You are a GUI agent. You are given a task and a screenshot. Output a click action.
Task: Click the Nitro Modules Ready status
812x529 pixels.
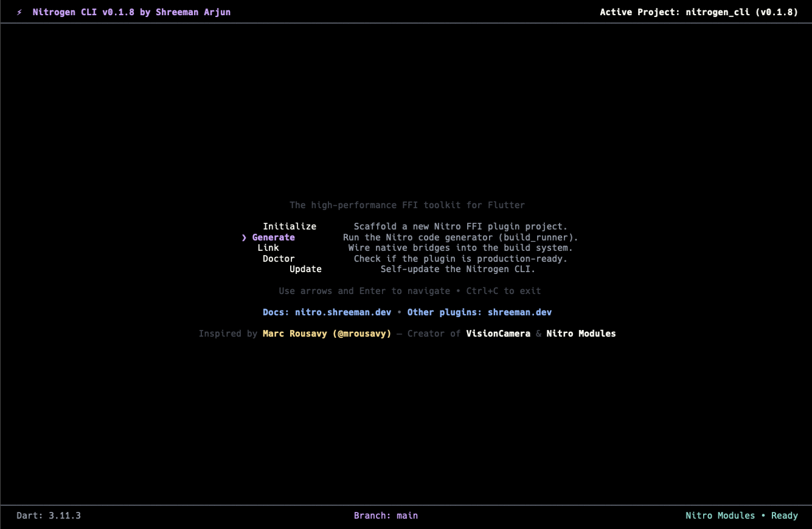741,516
